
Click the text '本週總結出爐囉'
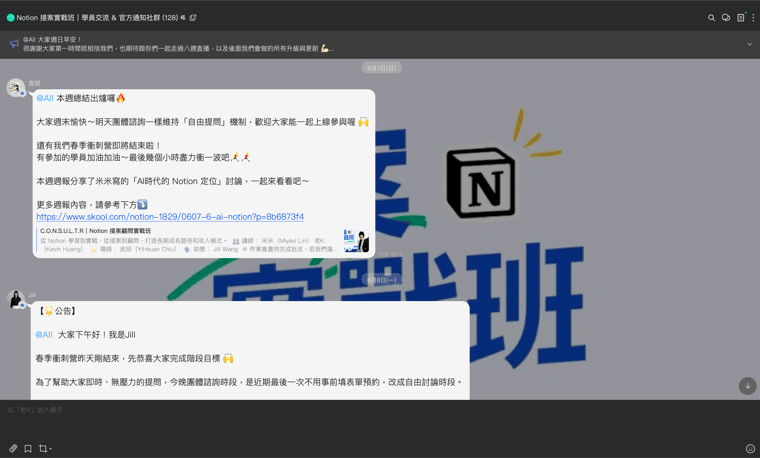click(86, 98)
